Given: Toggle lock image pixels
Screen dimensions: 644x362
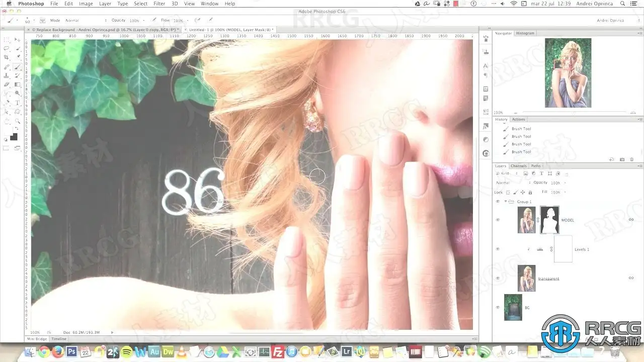Looking at the screenshot, I should pyautogui.click(x=516, y=193).
